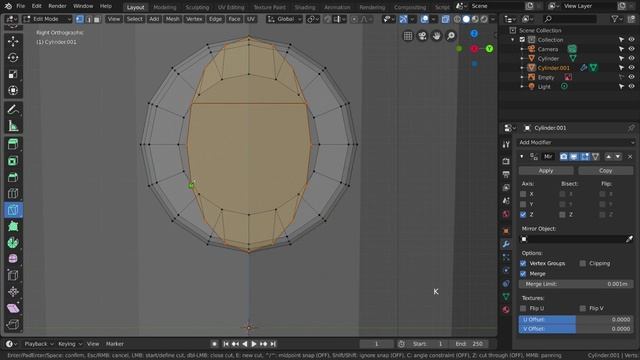640x360 pixels.
Task: Select the Move tool in left toolbar
Action: pos(13,41)
